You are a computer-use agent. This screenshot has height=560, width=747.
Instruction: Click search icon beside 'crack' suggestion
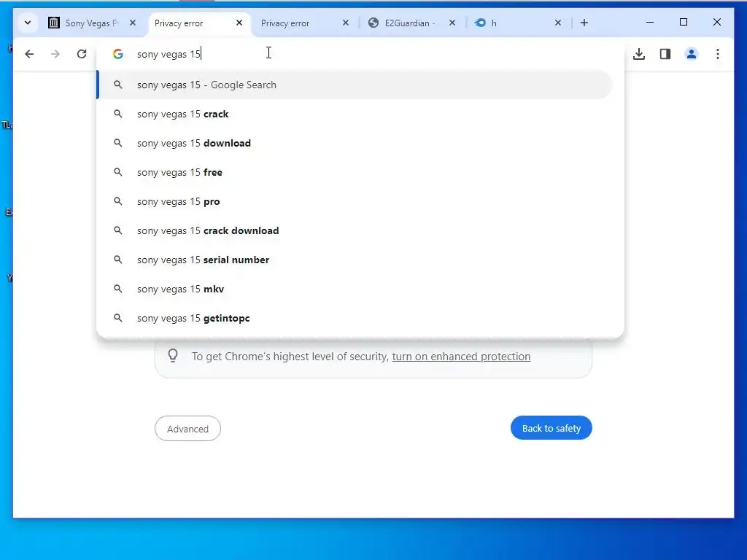click(117, 114)
